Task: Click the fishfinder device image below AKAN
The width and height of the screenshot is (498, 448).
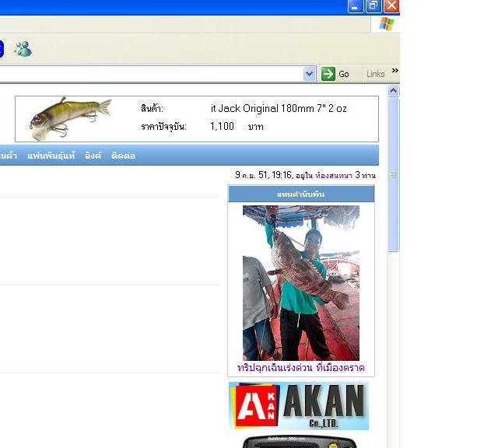Action: coord(300,442)
